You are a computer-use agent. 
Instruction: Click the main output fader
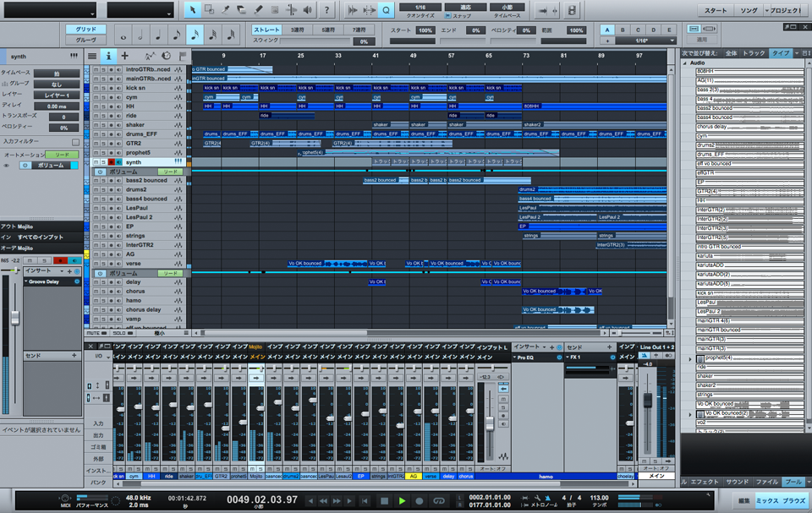(x=647, y=400)
